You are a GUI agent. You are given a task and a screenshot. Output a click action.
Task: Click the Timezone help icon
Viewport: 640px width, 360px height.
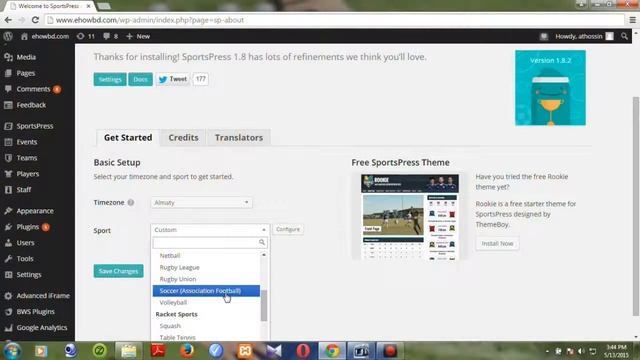tap(131, 202)
